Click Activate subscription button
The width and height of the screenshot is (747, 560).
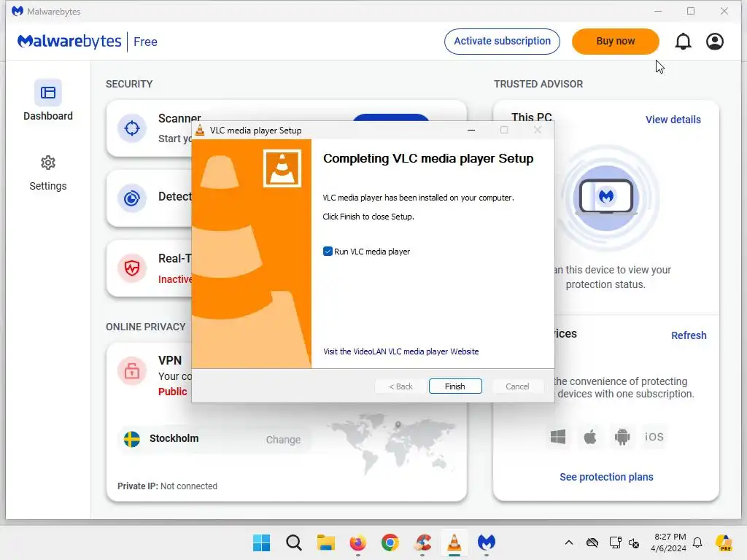502,42
